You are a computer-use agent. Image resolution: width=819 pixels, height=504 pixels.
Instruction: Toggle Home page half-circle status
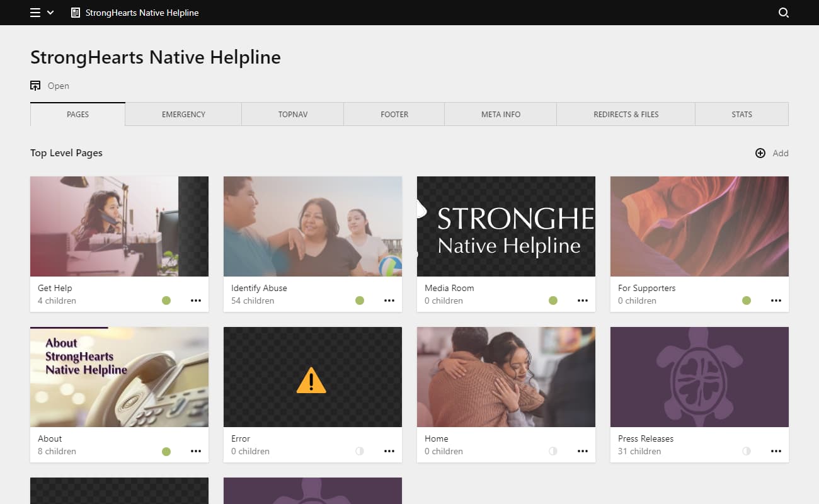553,451
